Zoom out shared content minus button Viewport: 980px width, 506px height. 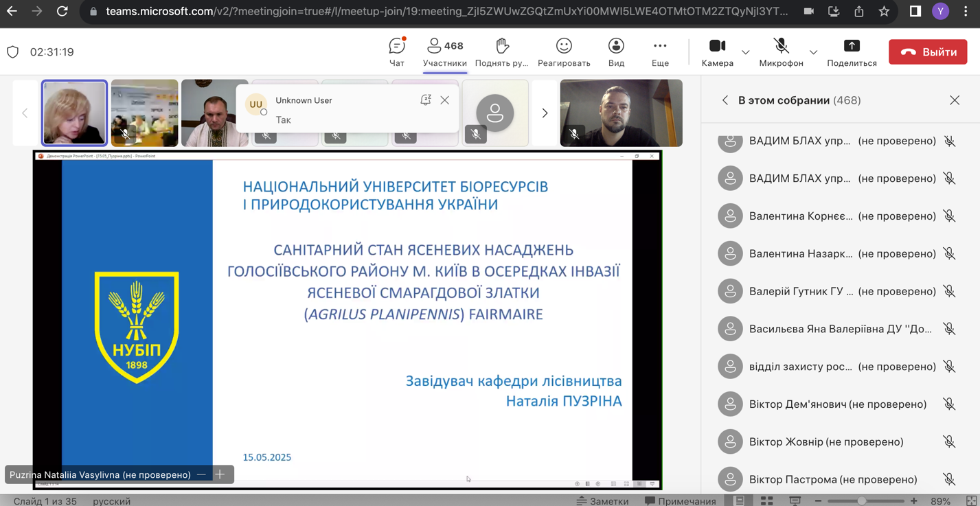pyautogui.click(x=201, y=474)
